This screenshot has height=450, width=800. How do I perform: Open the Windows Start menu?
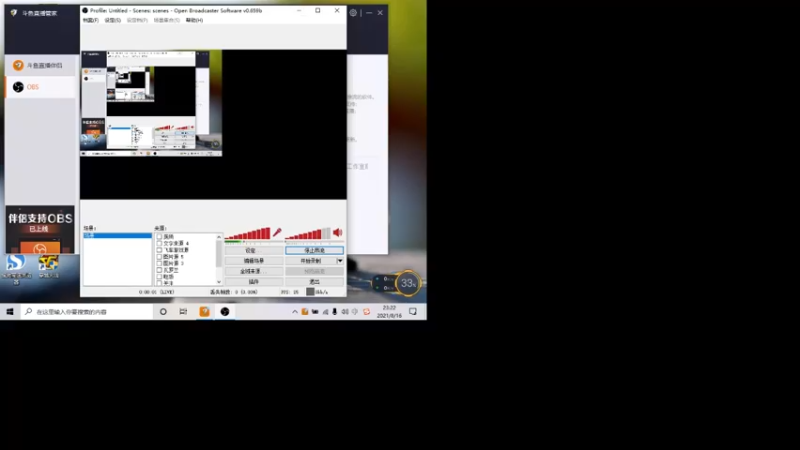[10, 311]
